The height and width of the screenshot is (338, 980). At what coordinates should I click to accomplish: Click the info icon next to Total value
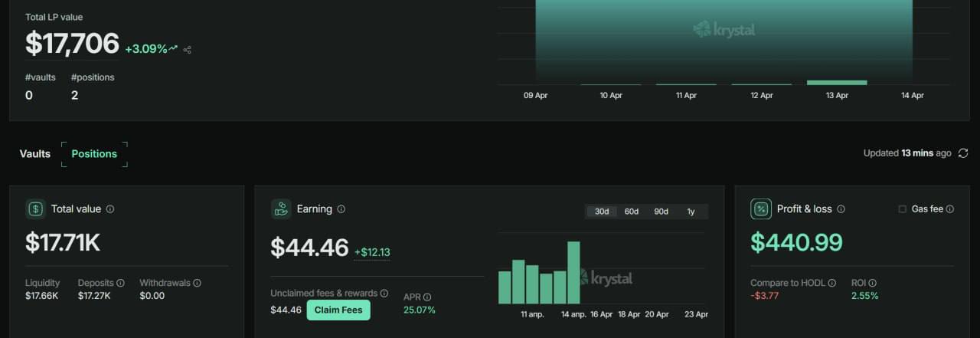[110, 209]
